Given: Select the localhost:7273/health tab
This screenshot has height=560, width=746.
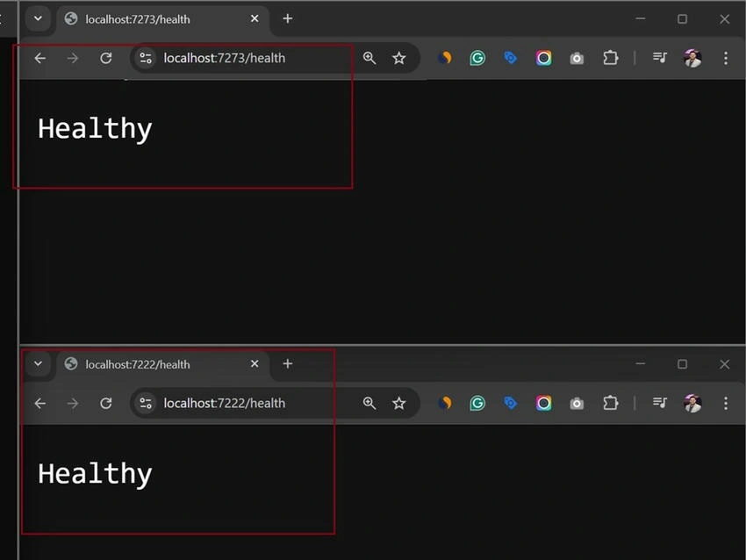Looking at the screenshot, I should (x=162, y=19).
